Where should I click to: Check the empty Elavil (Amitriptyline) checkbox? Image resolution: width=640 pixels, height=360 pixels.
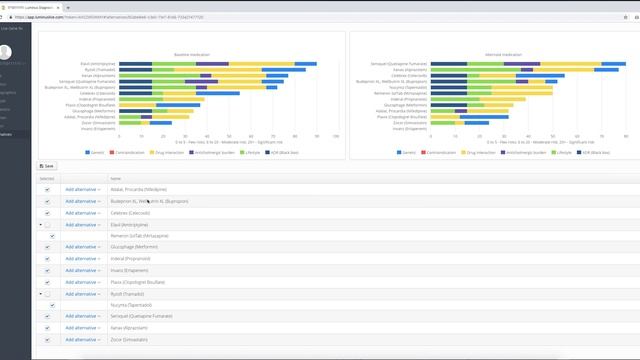[47, 225]
